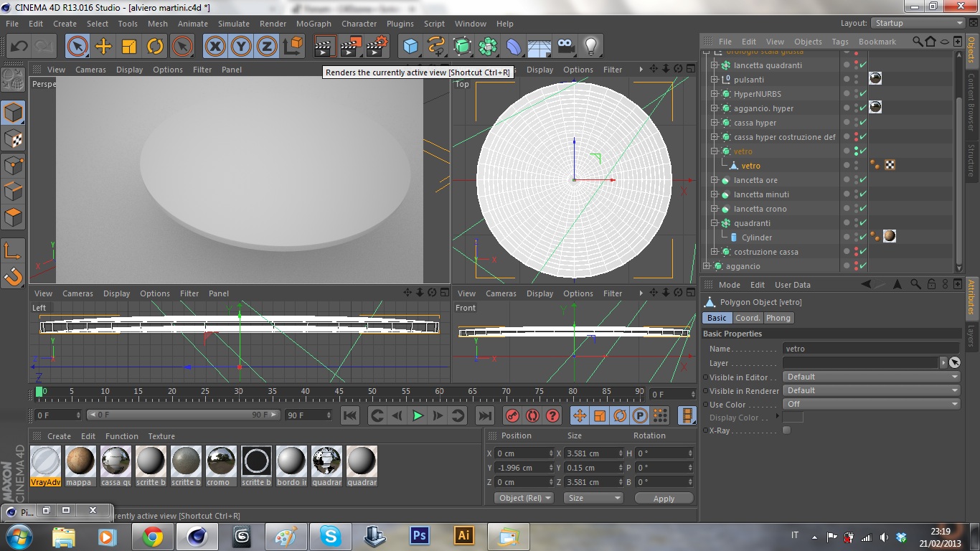Click the Display Color swatch
Image resolution: width=980 pixels, height=551 pixels.
(x=793, y=418)
